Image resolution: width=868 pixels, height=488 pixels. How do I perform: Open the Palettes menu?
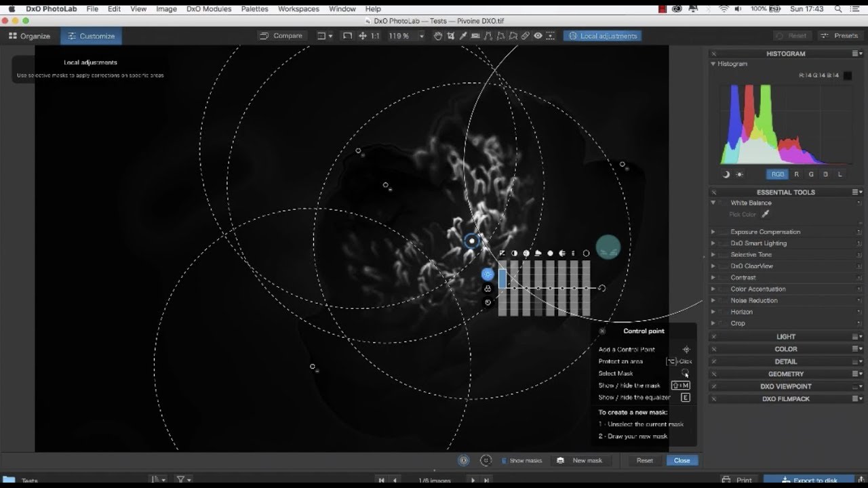click(x=255, y=9)
